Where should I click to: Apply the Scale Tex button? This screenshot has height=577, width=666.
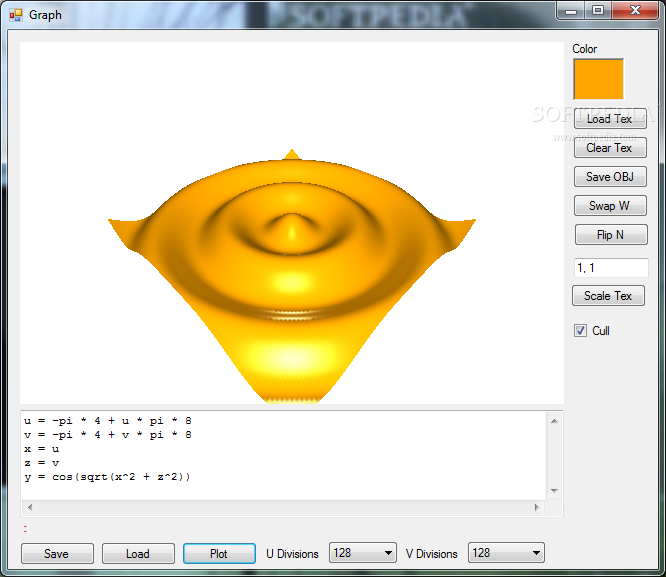[608, 296]
